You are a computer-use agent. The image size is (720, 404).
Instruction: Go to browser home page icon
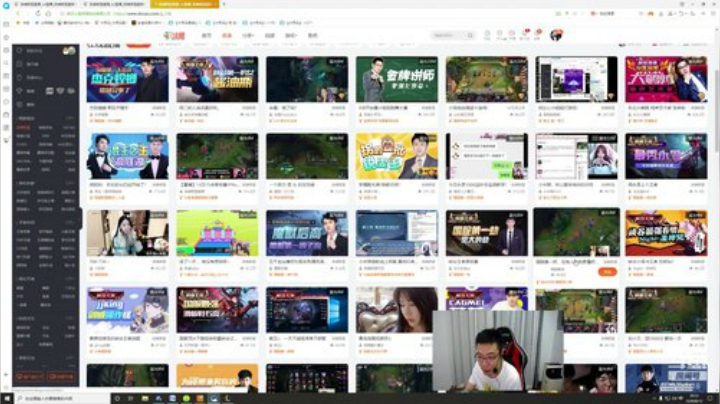pos(49,14)
